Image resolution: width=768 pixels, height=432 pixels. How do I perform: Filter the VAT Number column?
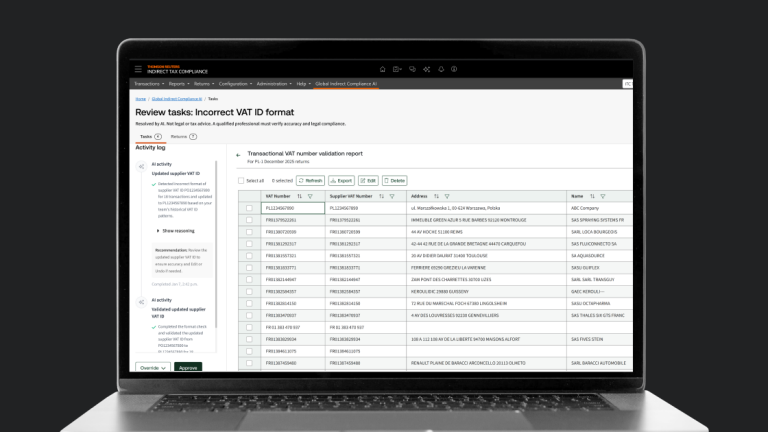pyautogui.click(x=310, y=196)
